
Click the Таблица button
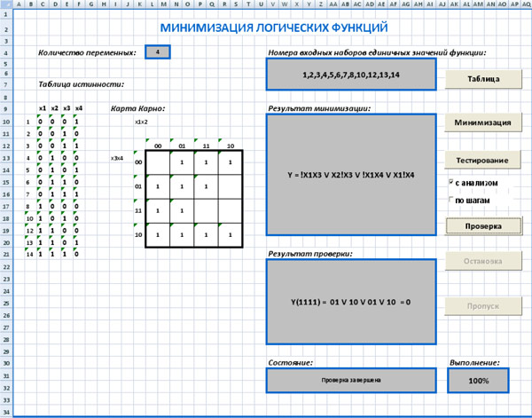click(483, 79)
